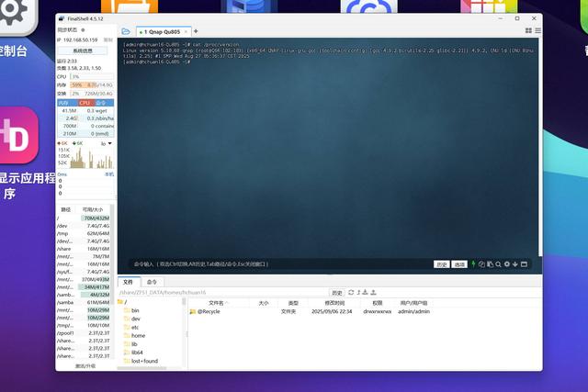Click the 本机 ping link

(108, 174)
